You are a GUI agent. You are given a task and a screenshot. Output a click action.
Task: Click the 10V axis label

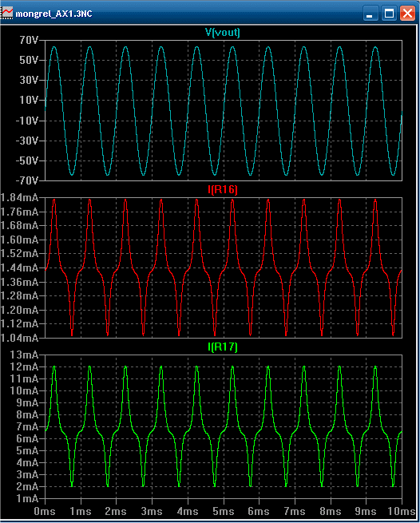[x=30, y=101]
